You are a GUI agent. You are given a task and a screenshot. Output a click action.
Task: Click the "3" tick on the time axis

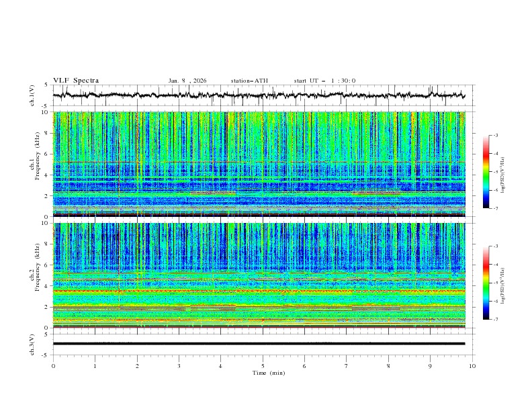tap(179, 366)
